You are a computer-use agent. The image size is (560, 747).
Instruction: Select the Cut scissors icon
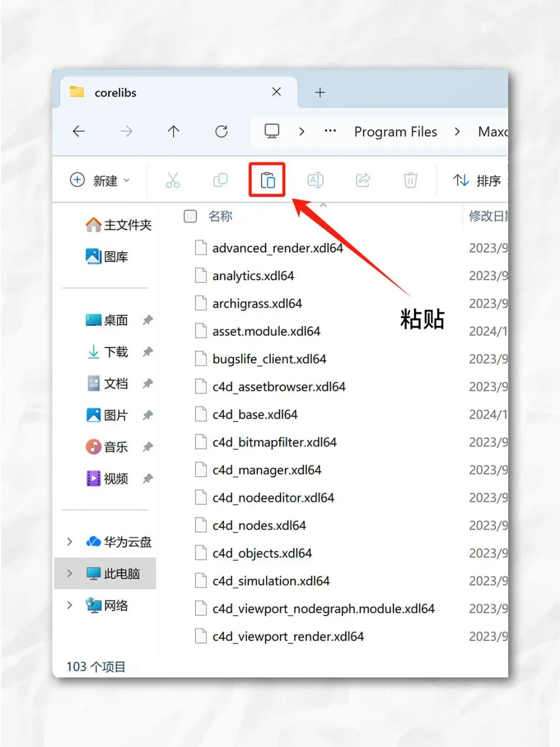tap(173, 180)
